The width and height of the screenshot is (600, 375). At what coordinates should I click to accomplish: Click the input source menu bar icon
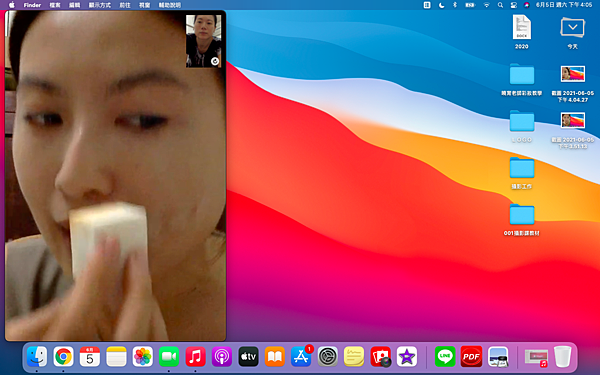pyautogui.click(x=427, y=5)
